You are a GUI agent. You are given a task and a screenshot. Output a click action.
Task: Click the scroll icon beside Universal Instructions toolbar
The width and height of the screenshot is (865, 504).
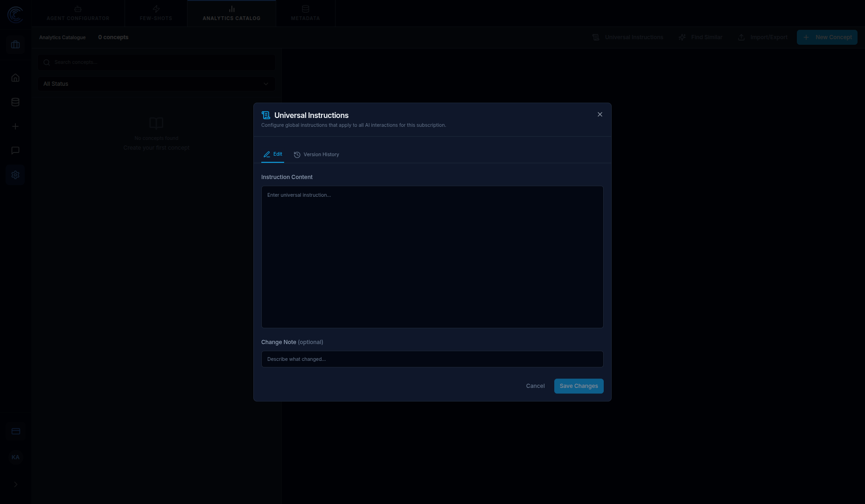[596, 37]
